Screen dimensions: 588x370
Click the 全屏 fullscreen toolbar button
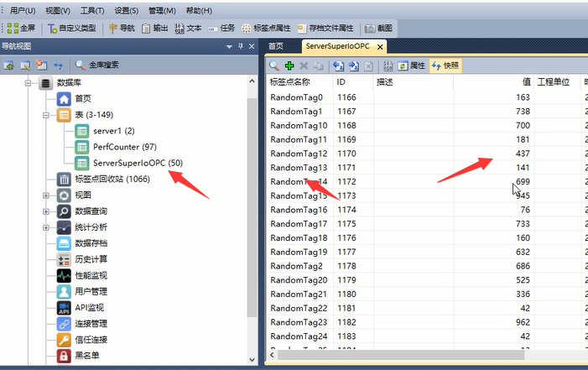coord(21,29)
